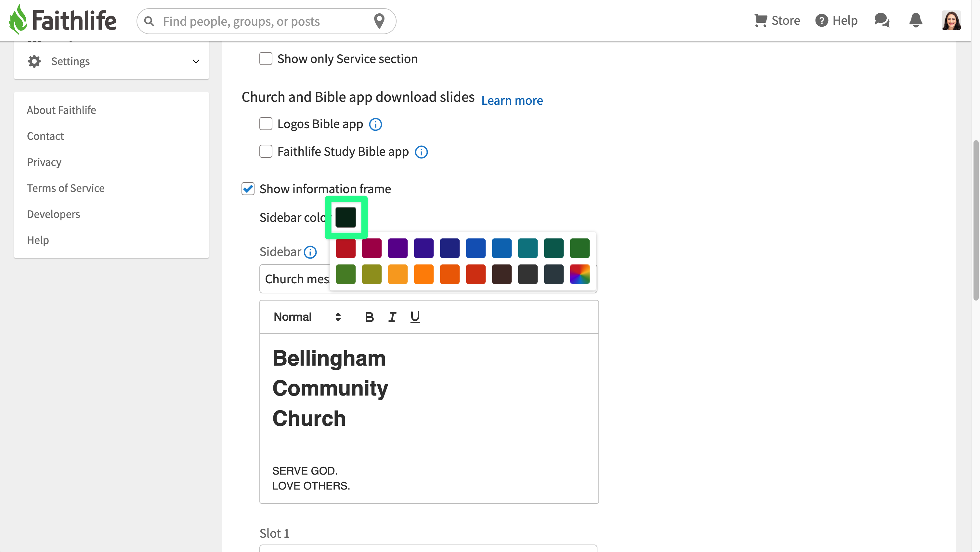The width and height of the screenshot is (980, 552).
Task: Go to Terms of Service
Action: pos(65,188)
